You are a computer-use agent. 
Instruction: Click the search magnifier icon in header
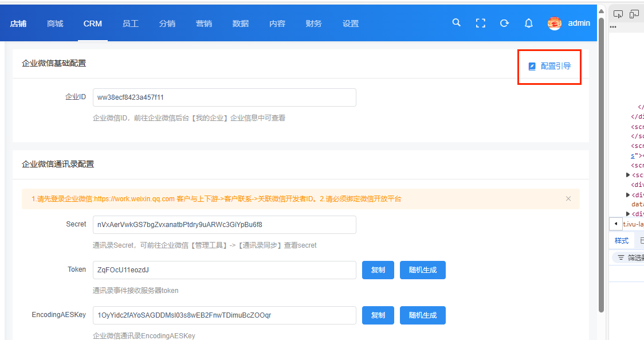pos(457,23)
